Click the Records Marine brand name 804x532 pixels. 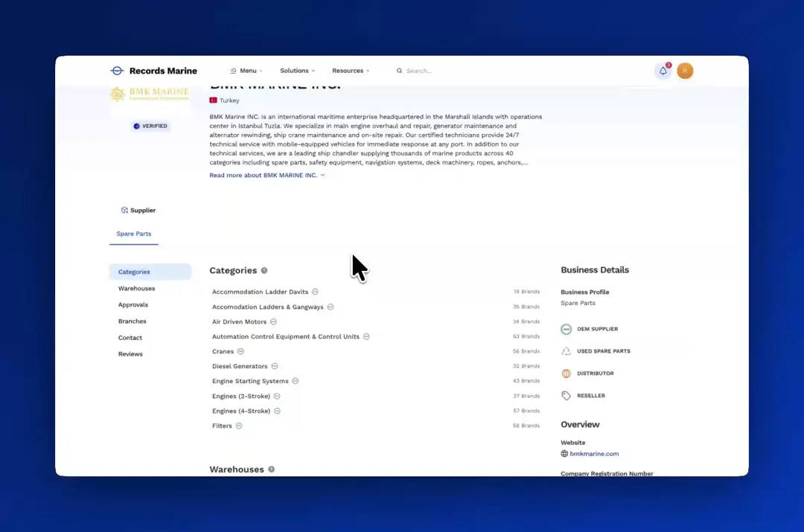coord(163,71)
